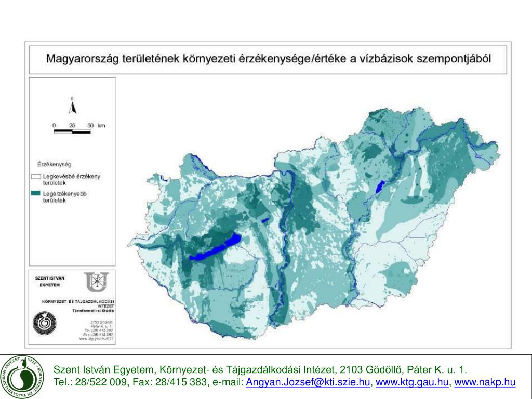Open the Angyan.Jozsef@kti.szie.hu email link
Screen dimensions: 532x399
pyautogui.click(x=308, y=383)
